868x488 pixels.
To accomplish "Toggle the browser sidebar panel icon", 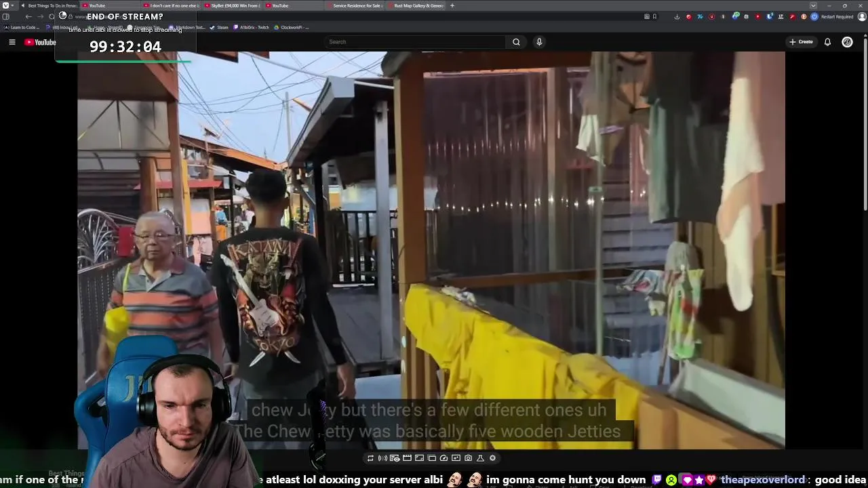I will 6,17.
